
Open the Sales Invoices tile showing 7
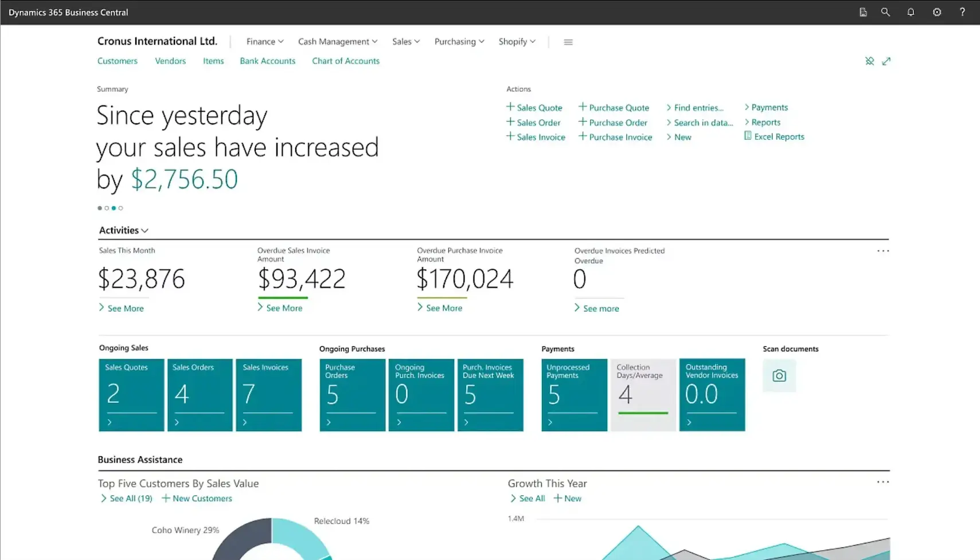268,395
